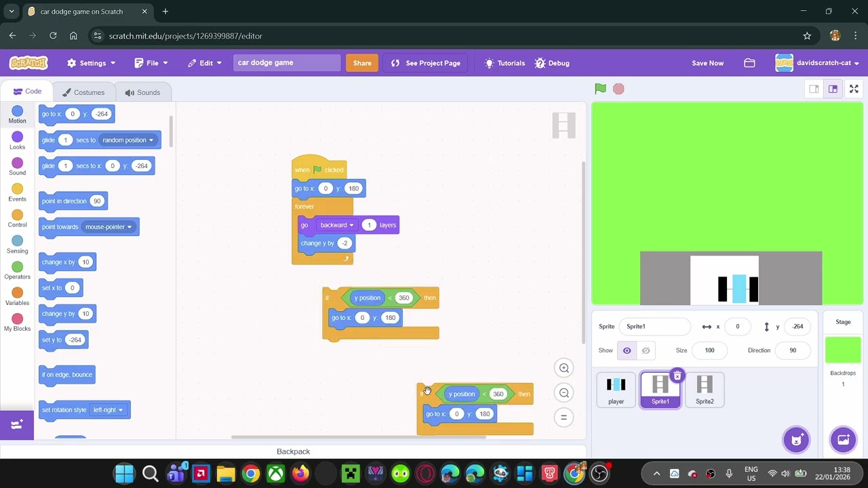Click the red stop button
The image size is (868, 488).
pyautogui.click(x=618, y=89)
